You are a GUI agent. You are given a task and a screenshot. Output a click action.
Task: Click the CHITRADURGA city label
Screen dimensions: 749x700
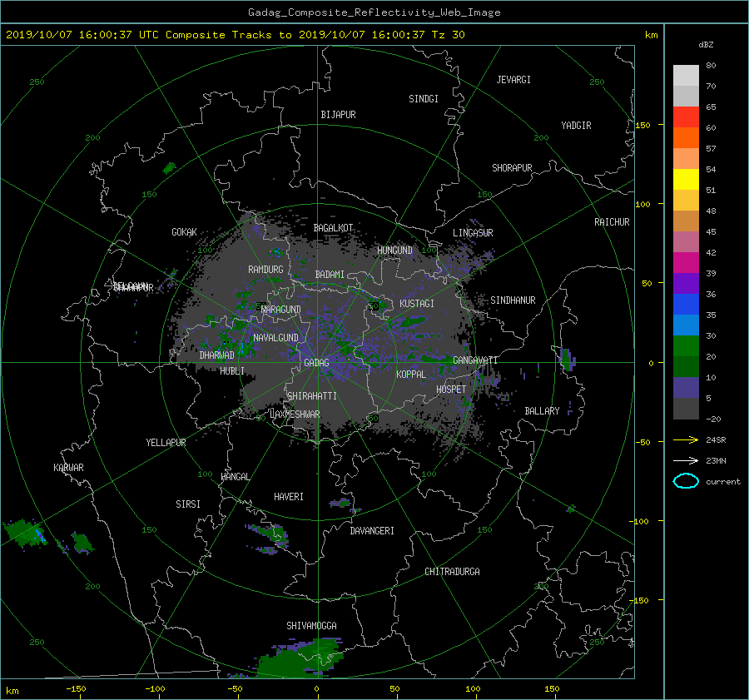pyautogui.click(x=452, y=572)
